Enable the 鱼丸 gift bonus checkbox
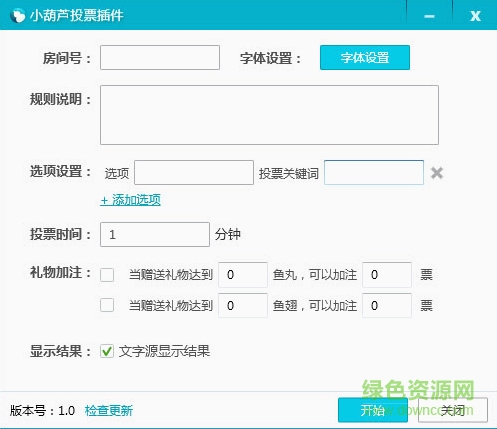 point(107,275)
